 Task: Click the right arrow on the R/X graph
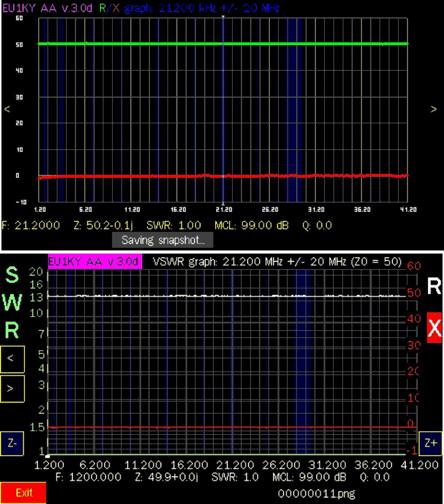tap(433, 109)
